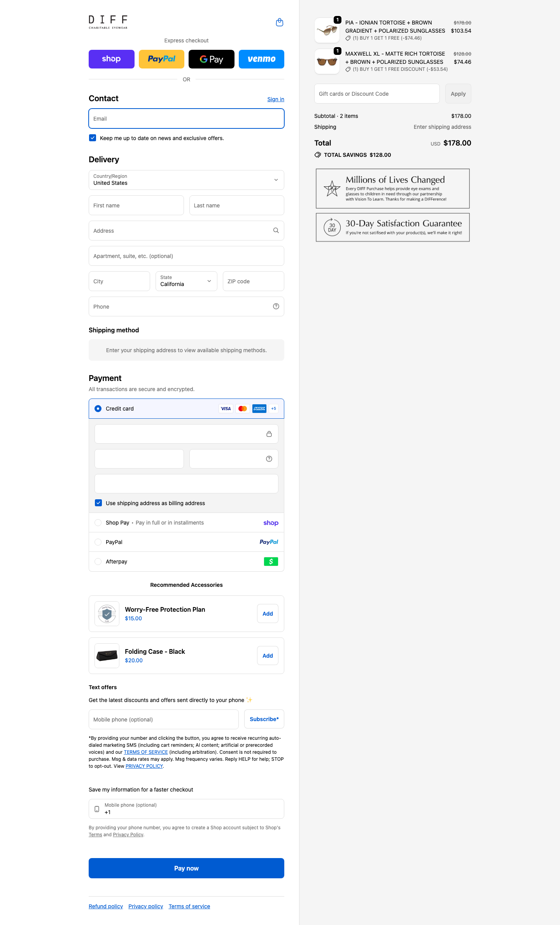Image resolution: width=560 pixels, height=925 pixels.
Task: Click the phone field help icon
Action: point(276,306)
